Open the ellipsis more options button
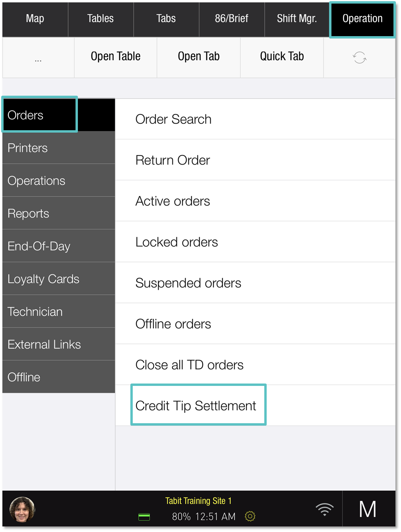 (38, 58)
